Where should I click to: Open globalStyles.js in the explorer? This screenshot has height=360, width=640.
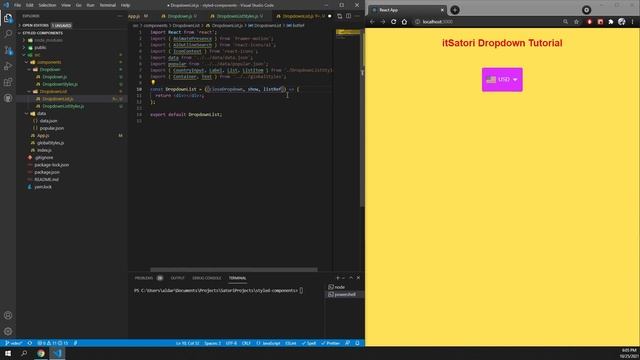coord(50,143)
